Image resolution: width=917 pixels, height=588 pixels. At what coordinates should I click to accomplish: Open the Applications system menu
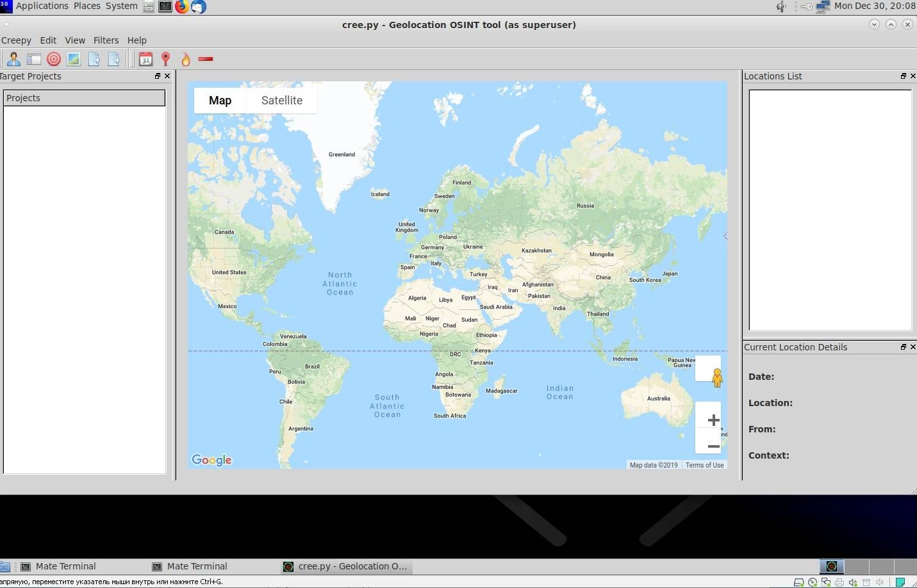42,6
